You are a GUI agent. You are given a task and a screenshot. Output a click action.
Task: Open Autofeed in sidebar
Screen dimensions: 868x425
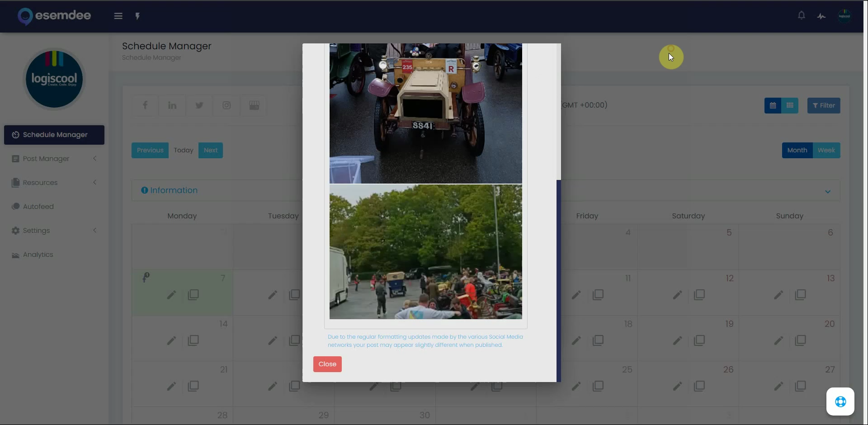(54, 207)
